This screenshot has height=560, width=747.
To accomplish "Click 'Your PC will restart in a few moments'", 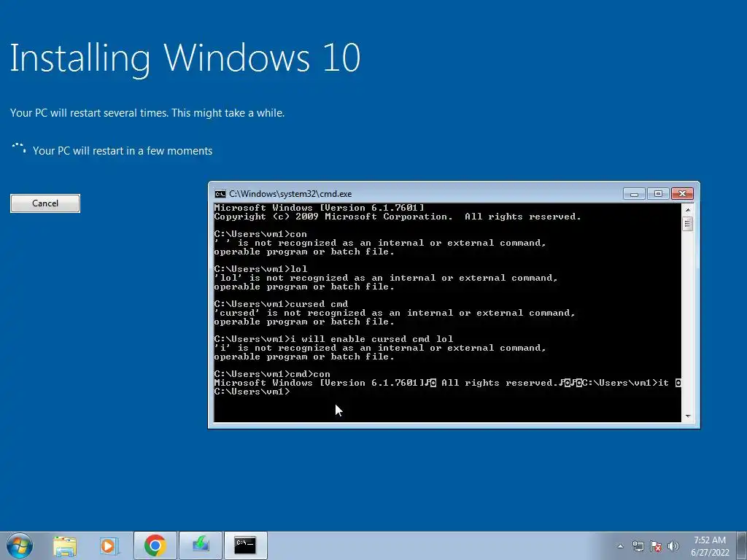I will (x=123, y=151).
